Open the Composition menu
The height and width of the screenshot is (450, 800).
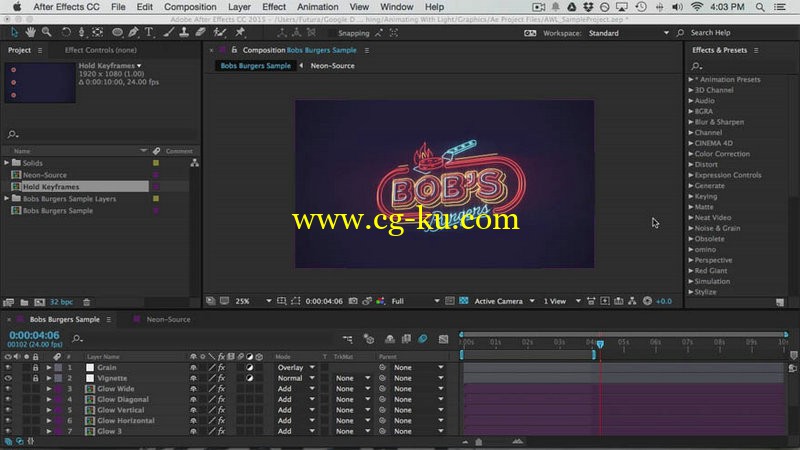pyautogui.click(x=190, y=7)
